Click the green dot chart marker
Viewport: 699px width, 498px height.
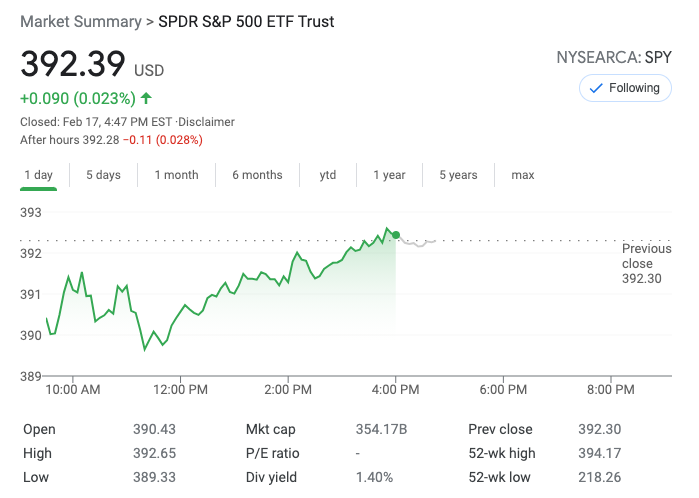tap(397, 235)
